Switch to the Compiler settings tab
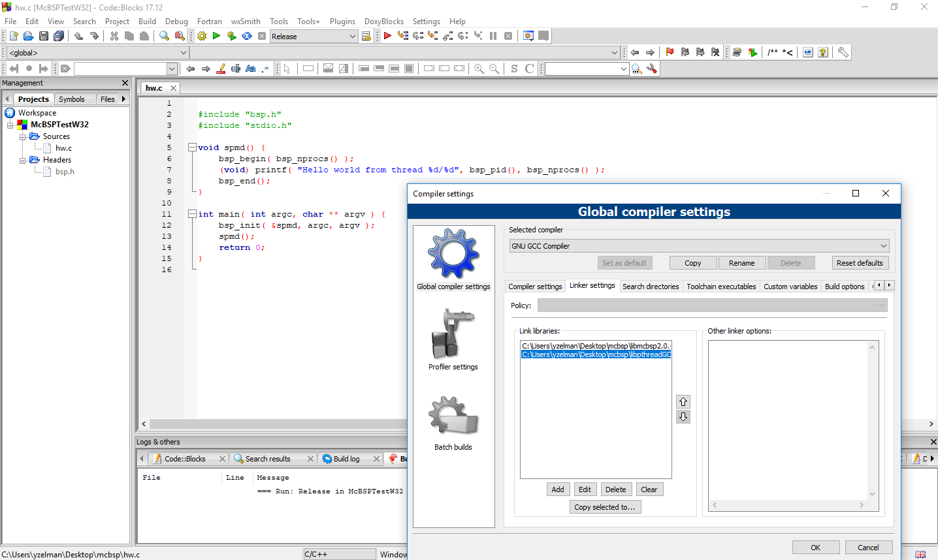The width and height of the screenshot is (938, 560). pos(535,287)
